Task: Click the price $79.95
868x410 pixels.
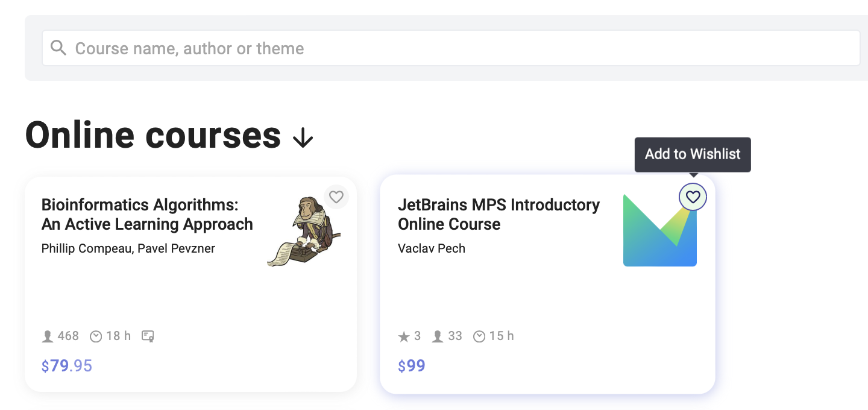Action: (66, 365)
